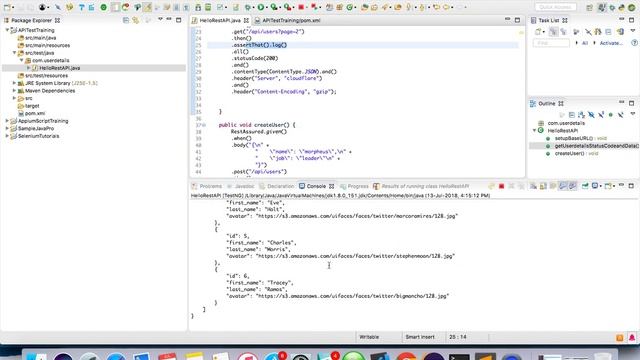Toggle Hide Static members in Outline toolbar

(x=601, y=114)
